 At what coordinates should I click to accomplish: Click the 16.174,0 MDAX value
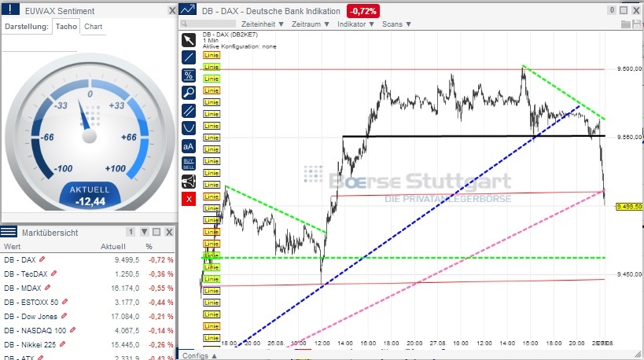pyautogui.click(x=125, y=288)
